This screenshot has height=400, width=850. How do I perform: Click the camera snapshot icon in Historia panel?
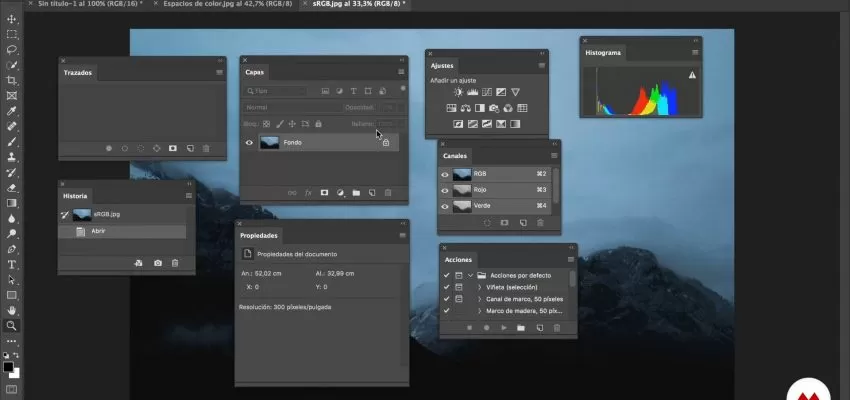[158, 263]
